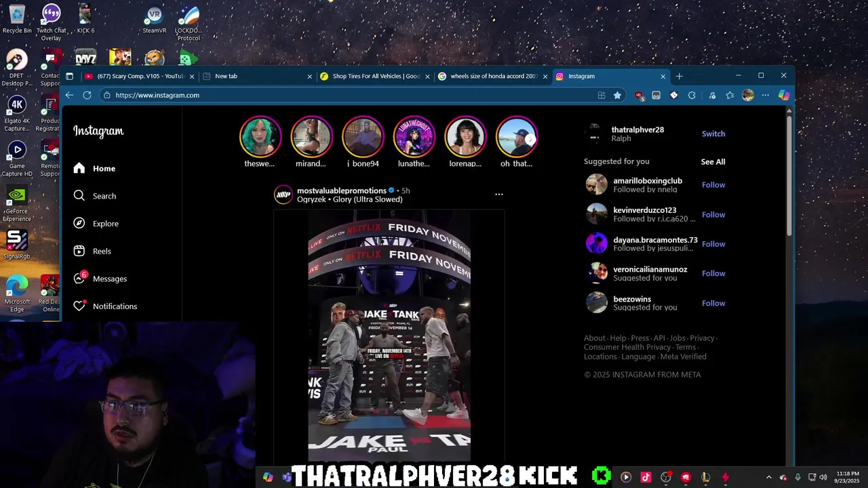The height and width of the screenshot is (488, 868).
Task: Follow kevinverduzco123
Action: point(713,215)
